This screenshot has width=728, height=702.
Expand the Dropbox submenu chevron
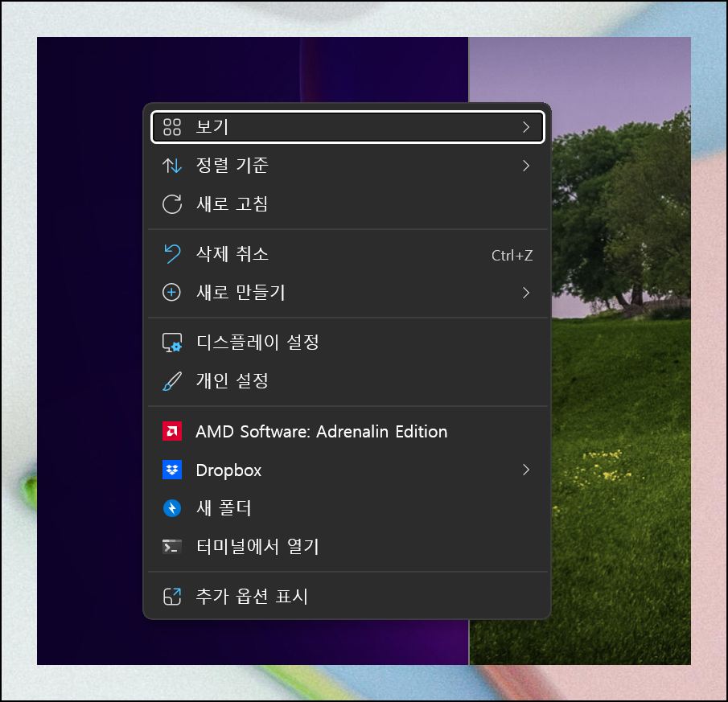point(525,470)
